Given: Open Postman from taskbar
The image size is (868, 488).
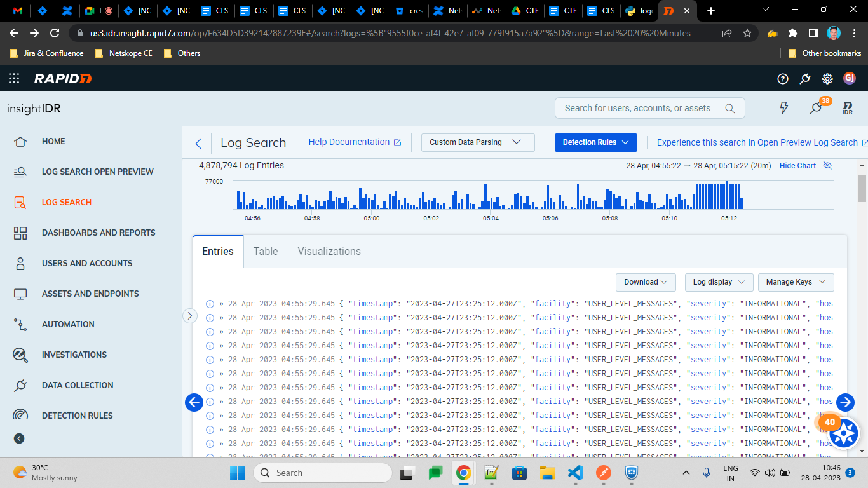Looking at the screenshot, I should [x=604, y=473].
